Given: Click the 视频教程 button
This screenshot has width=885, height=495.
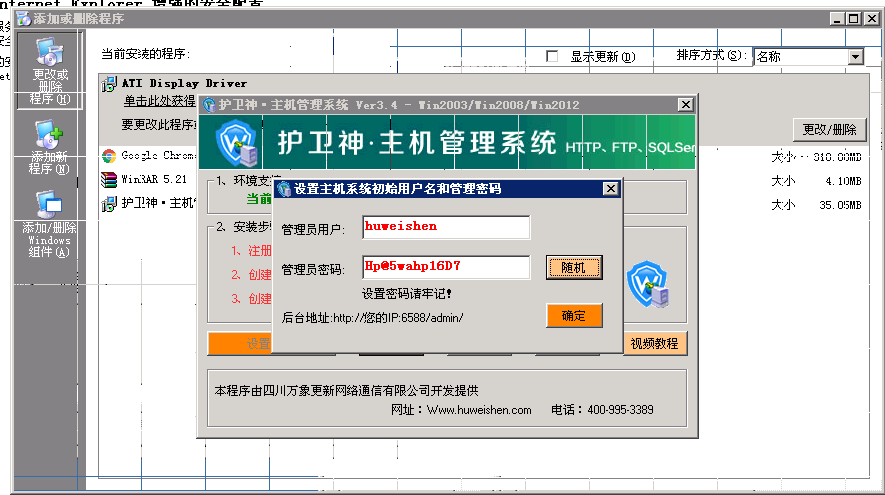Looking at the screenshot, I should [655, 343].
